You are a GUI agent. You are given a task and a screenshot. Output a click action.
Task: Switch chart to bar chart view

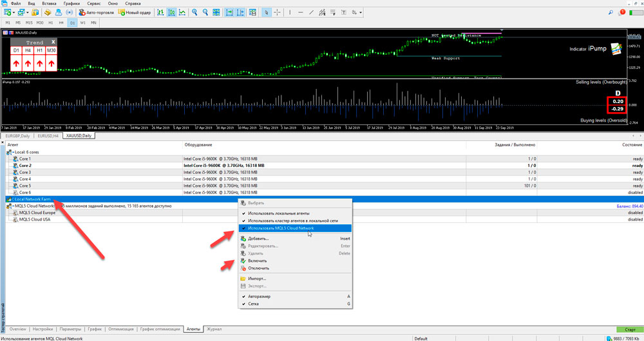click(x=160, y=12)
